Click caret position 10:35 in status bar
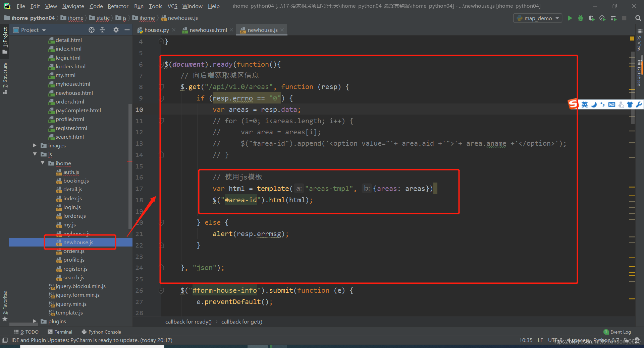The height and width of the screenshot is (348, 644). 526,340
